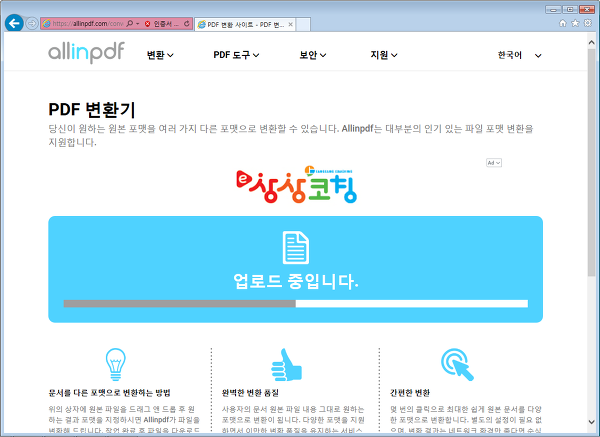Expand the PDF 도구 menu

coord(236,55)
